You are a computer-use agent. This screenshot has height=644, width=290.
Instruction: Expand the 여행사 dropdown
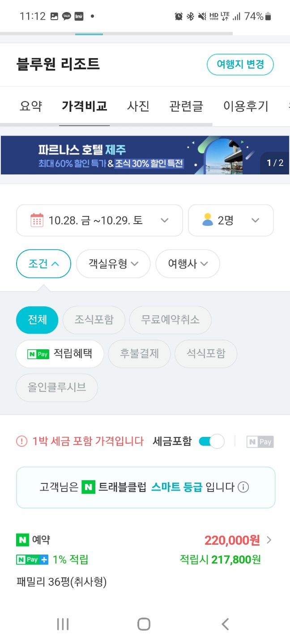click(x=188, y=263)
